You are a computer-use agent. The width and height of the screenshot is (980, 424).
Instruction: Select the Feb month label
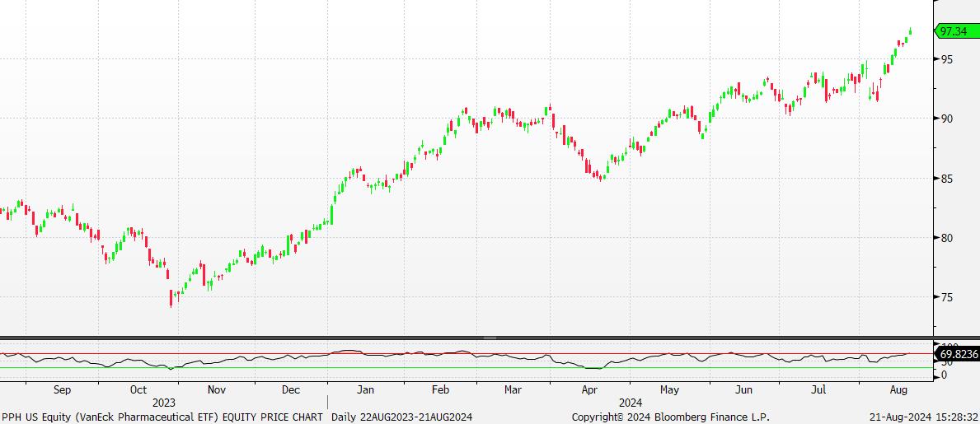tap(440, 390)
